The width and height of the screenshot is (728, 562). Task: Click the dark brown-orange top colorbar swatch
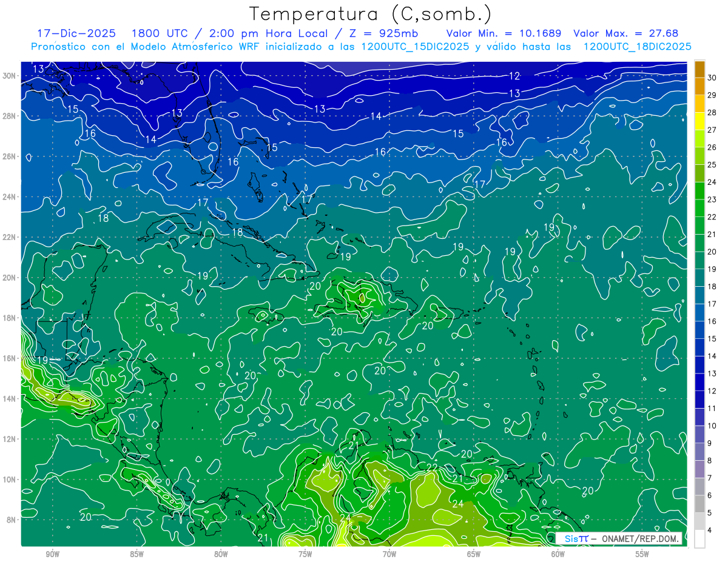(699, 69)
